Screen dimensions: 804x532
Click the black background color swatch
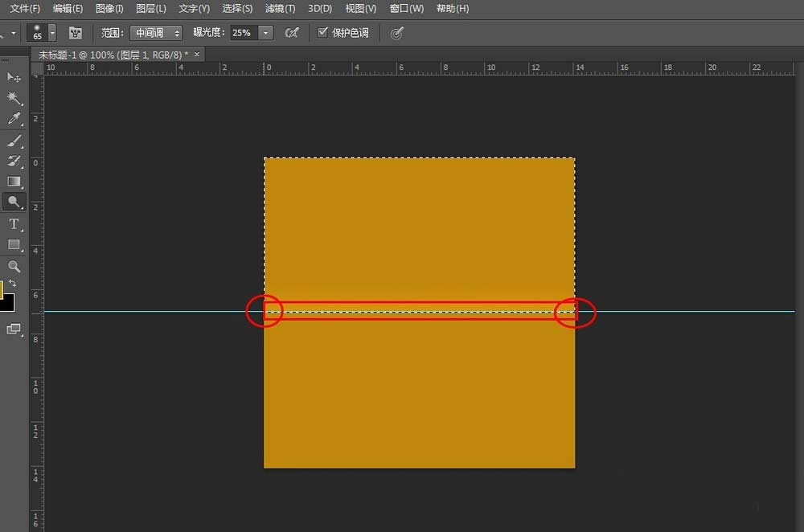(6, 303)
